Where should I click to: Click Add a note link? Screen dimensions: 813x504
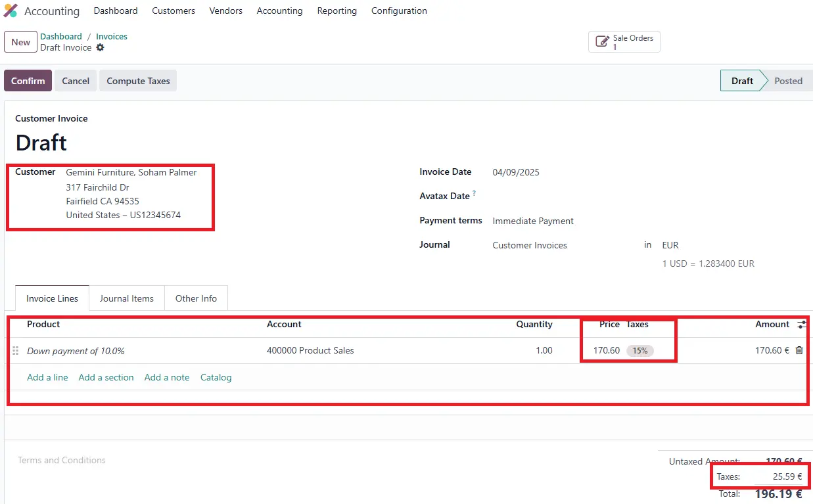pyautogui.click(x=167, y=377)
